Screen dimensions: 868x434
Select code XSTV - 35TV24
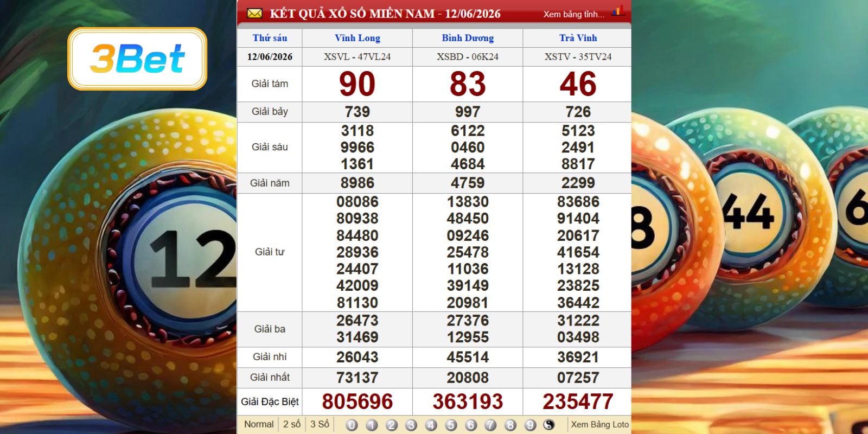(578, 57)
